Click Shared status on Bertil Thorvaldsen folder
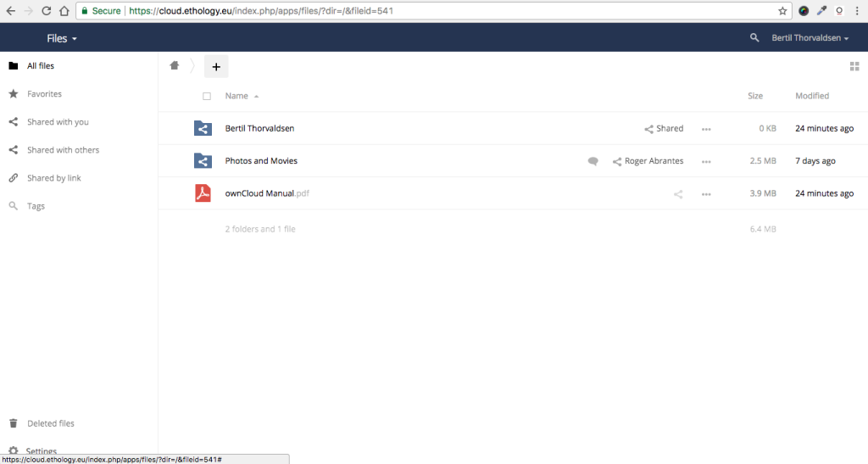The image size is (868, 464). [664, 128]
